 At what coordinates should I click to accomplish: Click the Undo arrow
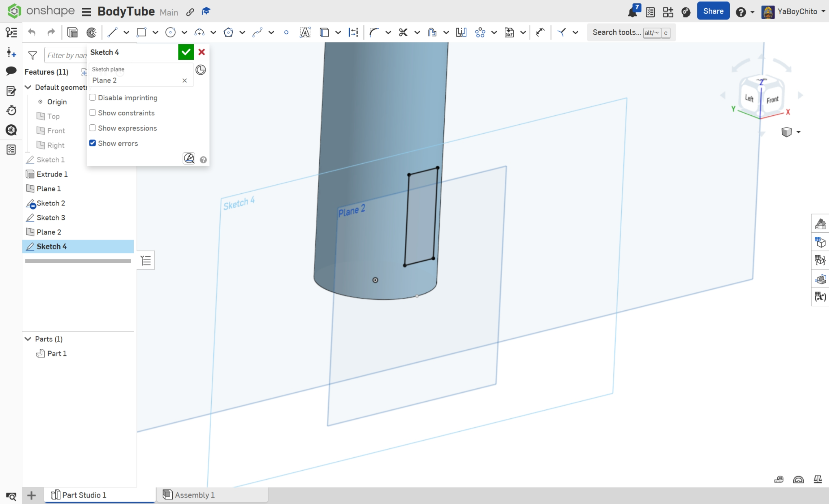tap(32, 32)
